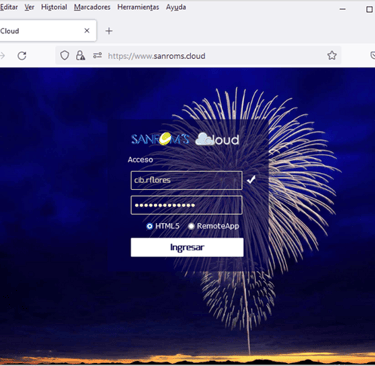Maximize the browser window

pyautogui.click(x=369, y=9)
